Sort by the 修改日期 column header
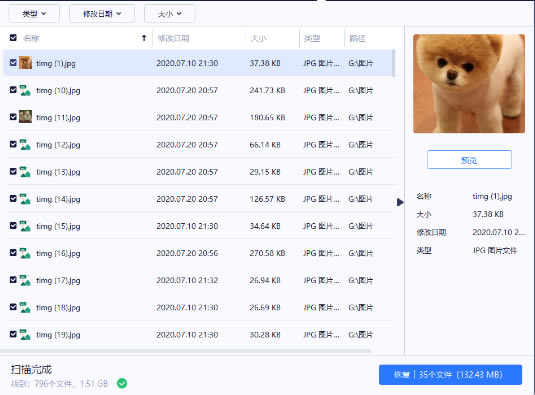Viewport: 535px width, 395px height. point(173,38)
